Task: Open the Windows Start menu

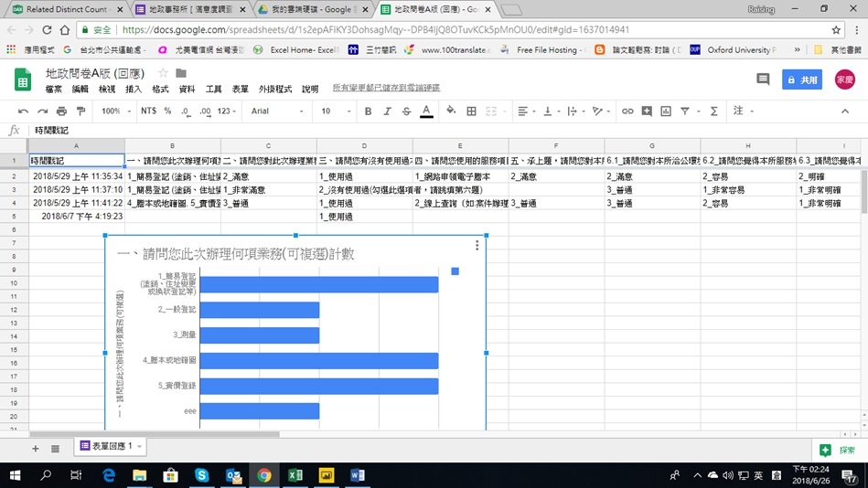Action: (x=15, y=475)
